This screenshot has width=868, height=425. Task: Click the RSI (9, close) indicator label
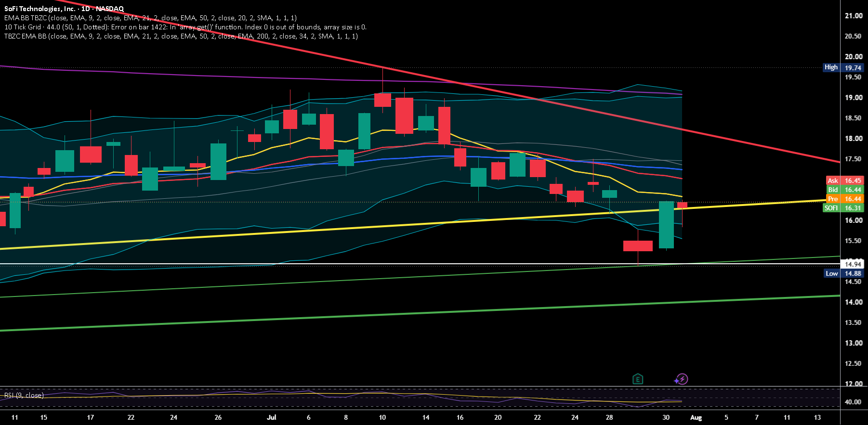click(x=24, y=395)
